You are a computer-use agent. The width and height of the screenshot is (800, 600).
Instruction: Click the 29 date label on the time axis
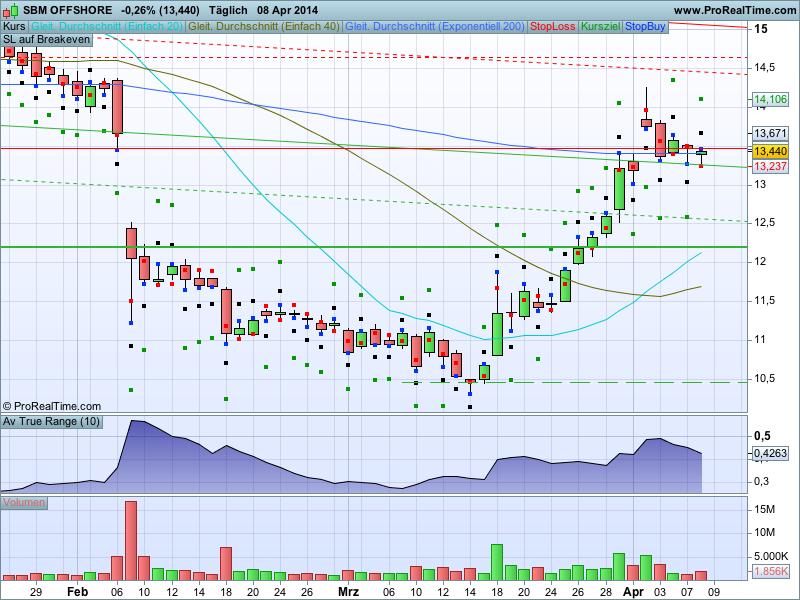(x=36, y=592)
